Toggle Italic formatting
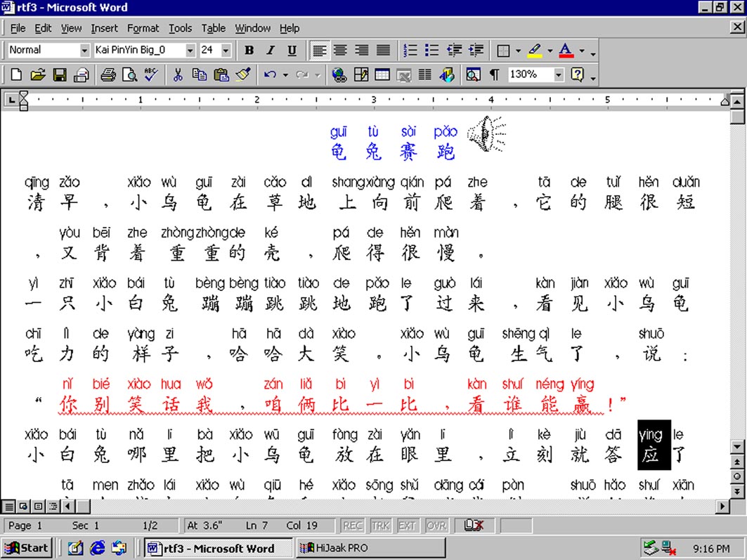Viewport: 747px width, 560px height. point(270,50)
